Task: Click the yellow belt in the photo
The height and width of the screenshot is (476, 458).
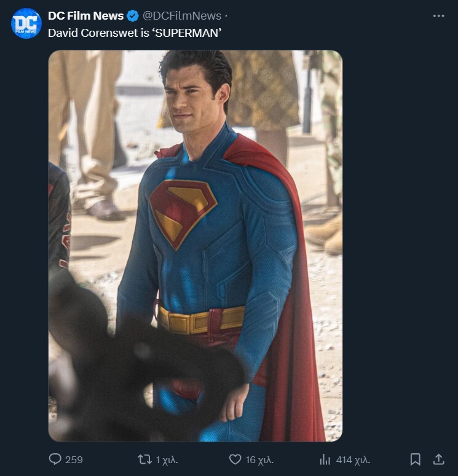Action: point(200,320)
